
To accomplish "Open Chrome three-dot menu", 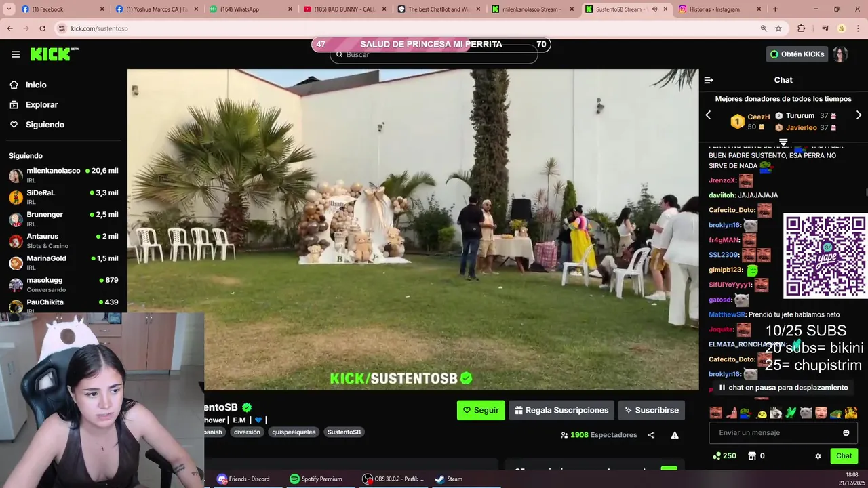I will click(x=858, y=28).
